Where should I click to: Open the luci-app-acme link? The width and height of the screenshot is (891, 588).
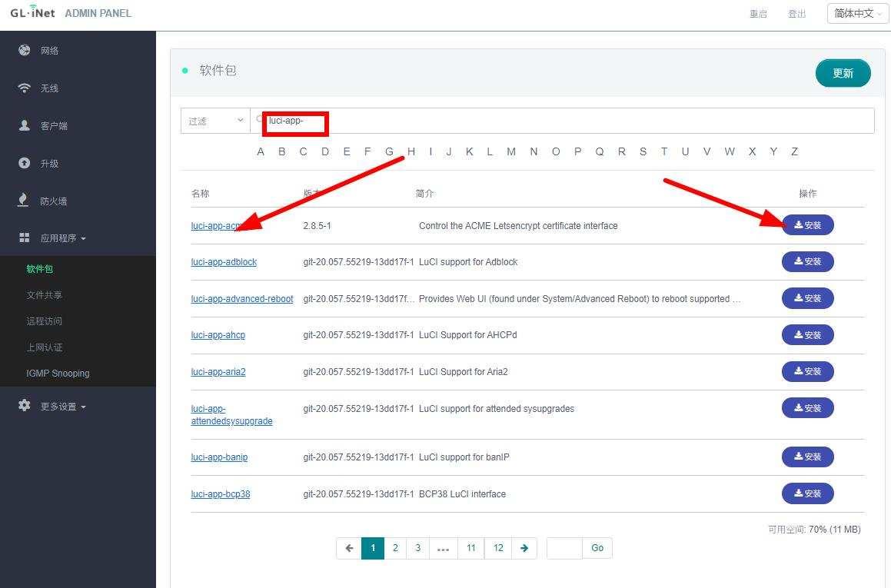pyautogui.click(x=217, y=225)
